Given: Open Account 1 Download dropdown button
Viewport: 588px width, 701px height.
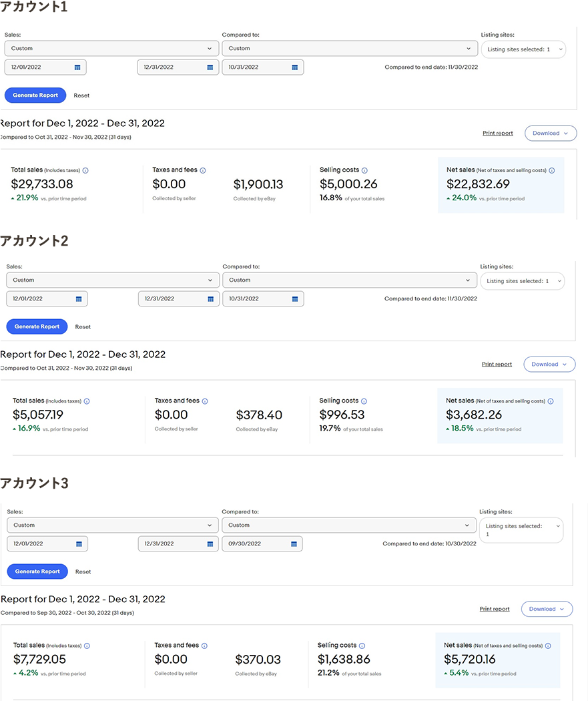Looking at the screenshot, I should click(x=551, y=133).
